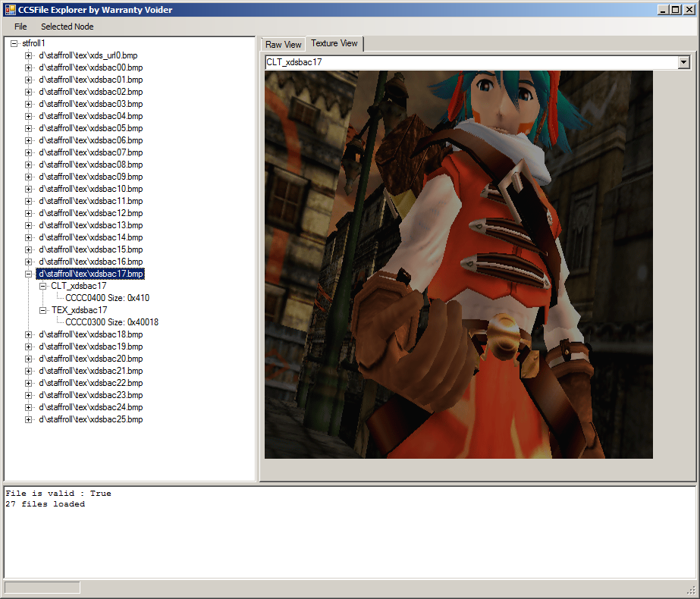700x599 pixels.
Task: Select d\staffroll\tex\xdsbac16.bmp tree item
Action: (x=90, y=262)
